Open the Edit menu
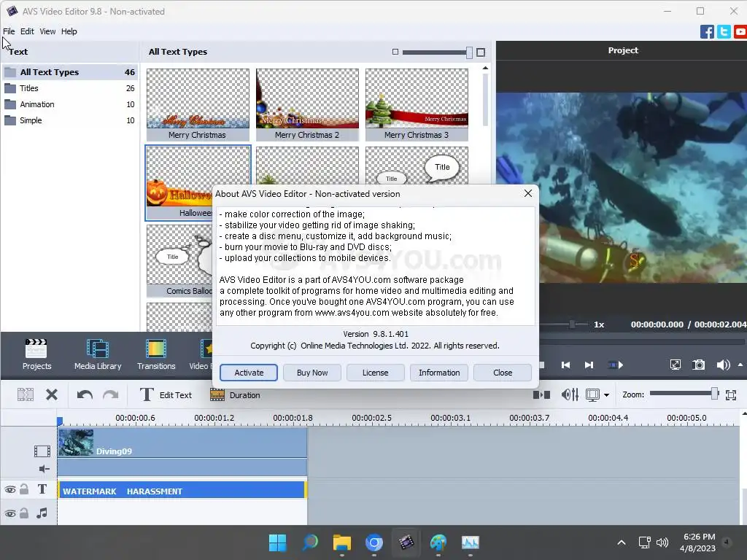747x560 pixels. [27, 31]
